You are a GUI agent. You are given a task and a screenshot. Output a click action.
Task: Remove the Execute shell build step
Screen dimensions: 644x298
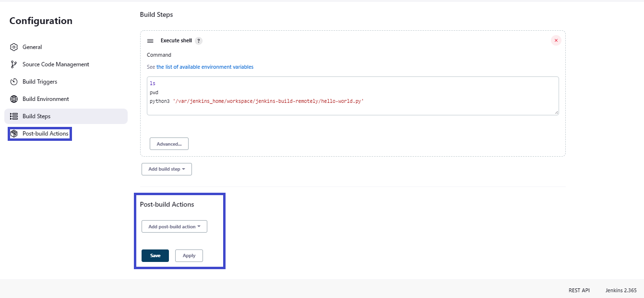[556, 41]
